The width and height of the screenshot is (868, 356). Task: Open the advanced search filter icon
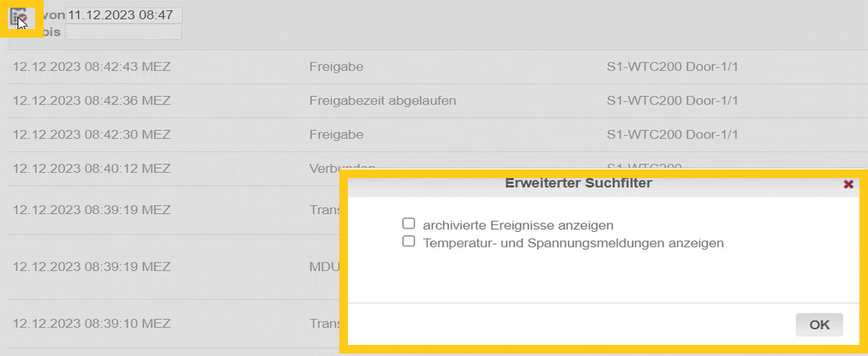(18, 17)
